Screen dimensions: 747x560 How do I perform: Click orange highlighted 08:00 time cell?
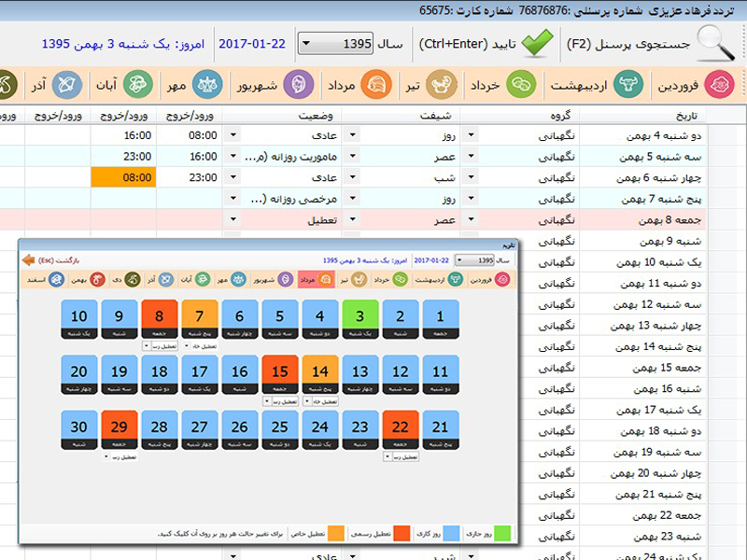(x=123, y=177)
